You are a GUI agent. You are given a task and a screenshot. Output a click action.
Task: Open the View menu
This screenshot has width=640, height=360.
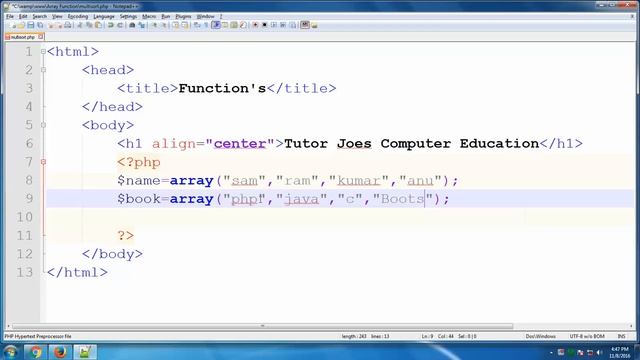(57, 16)
